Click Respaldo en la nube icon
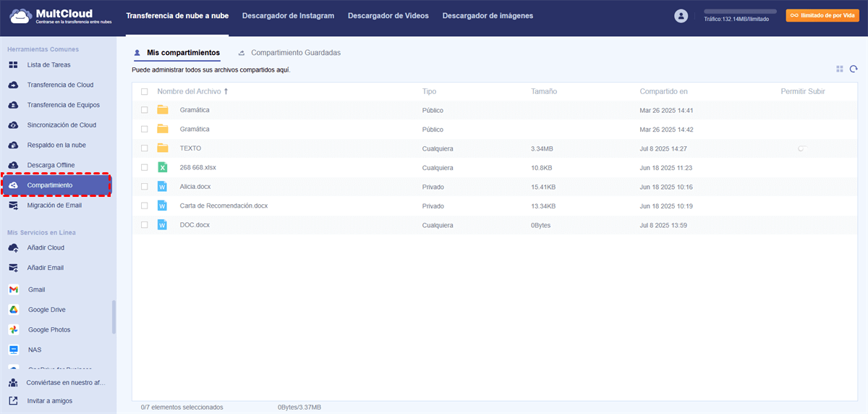The image size is (868, 414). 13,145
